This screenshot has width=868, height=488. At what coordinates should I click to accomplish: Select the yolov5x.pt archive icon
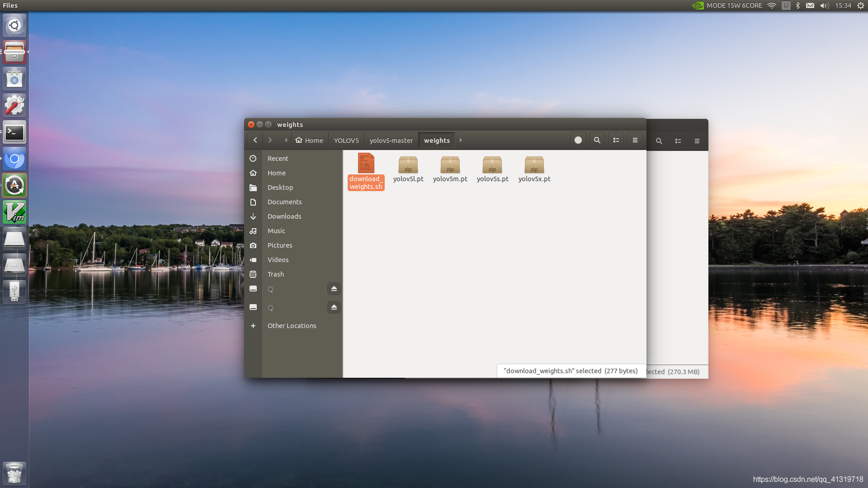pos(534,165)
